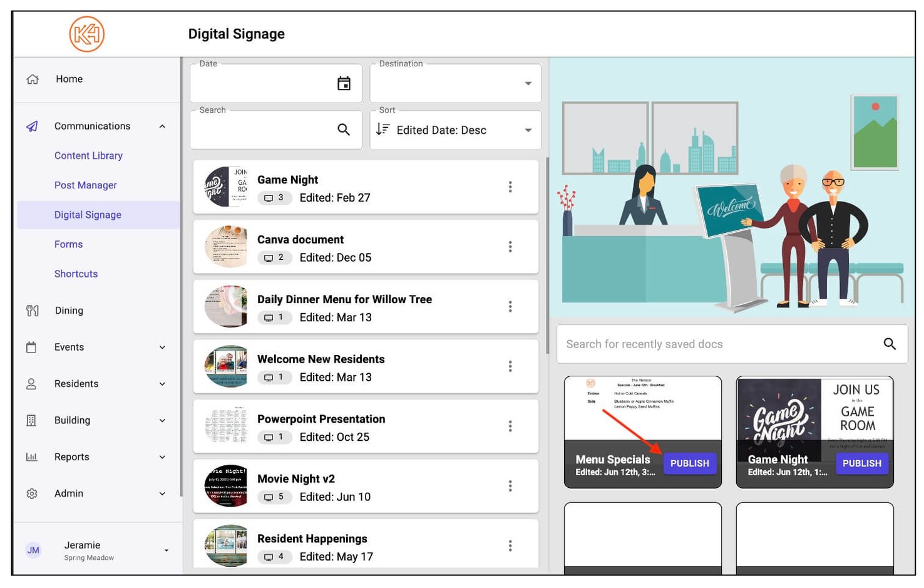Viewport: 924px width, 588px height.
Task: Expand the Residents section
Action: point(162,383)
